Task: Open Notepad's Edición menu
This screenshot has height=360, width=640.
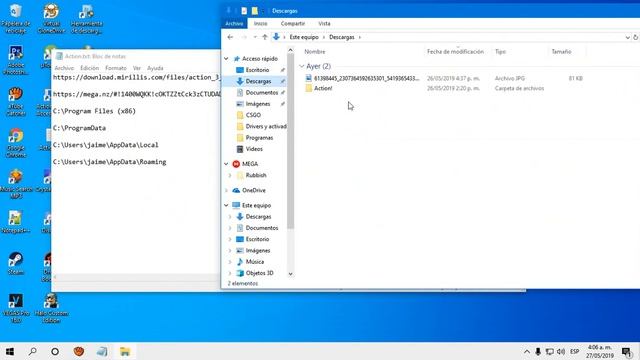Action: coord(89,68)
